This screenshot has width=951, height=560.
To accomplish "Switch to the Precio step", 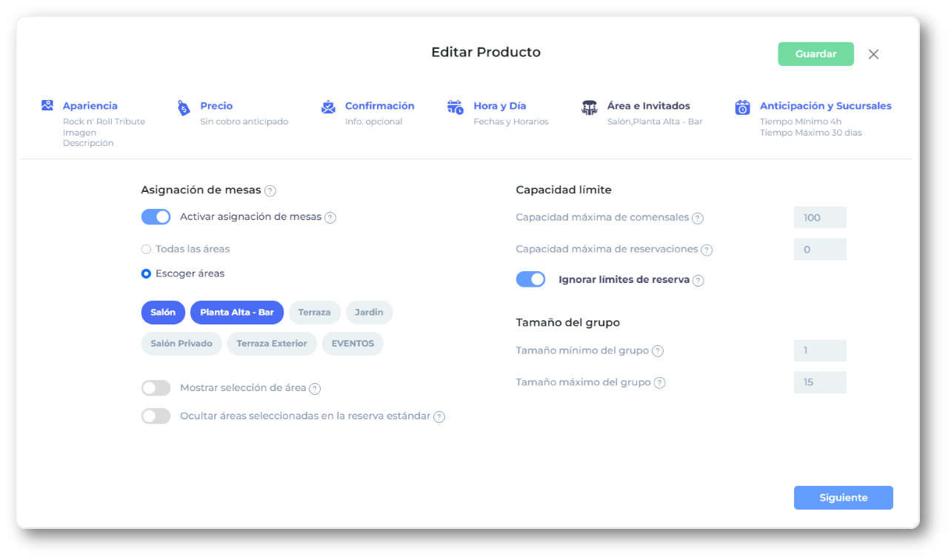I will [216, 106].
